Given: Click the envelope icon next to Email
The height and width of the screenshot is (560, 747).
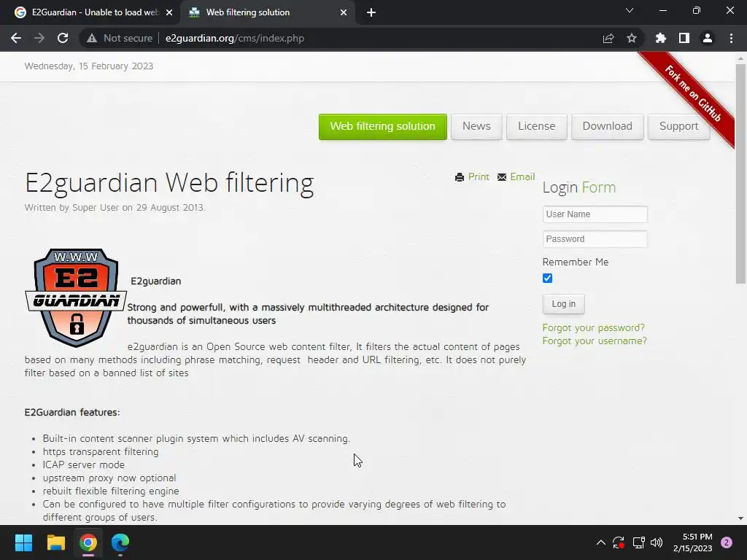Looking at the screenshot, I should point(502,177).
